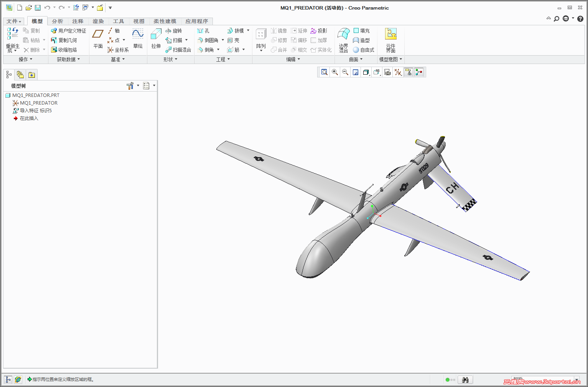
Task: Open the 阵列 pattern tool
Action: (x=261, y=40)
